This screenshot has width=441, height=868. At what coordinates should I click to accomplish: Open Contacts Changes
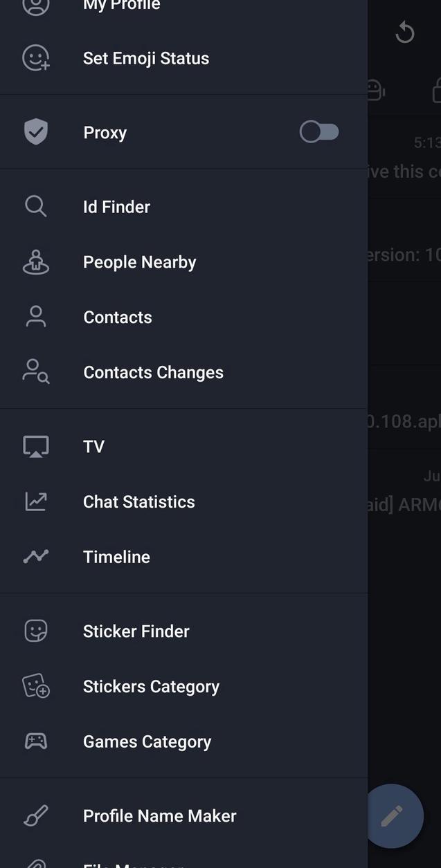(153, 371)
